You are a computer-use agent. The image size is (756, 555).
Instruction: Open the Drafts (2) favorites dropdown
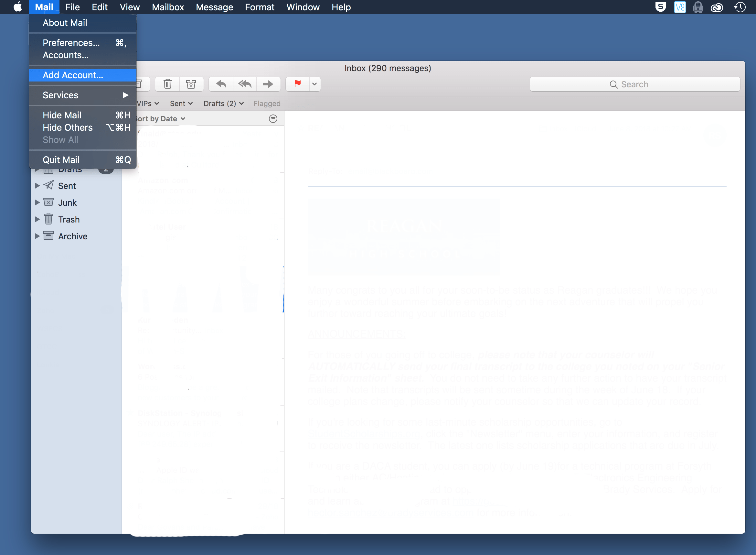click(x=224, y=103)
